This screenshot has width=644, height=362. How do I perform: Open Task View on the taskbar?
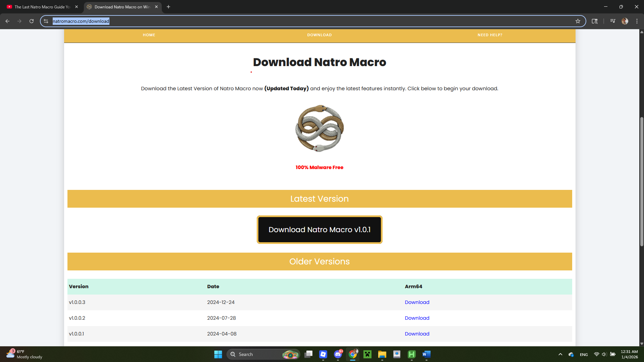tap(308, 354)
